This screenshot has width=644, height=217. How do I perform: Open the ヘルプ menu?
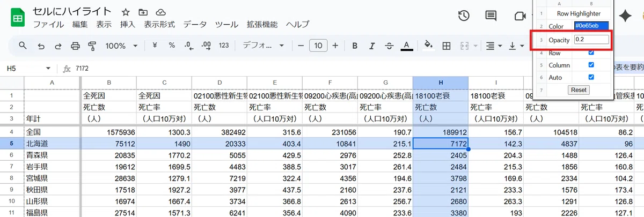click(x=297, y=25)
